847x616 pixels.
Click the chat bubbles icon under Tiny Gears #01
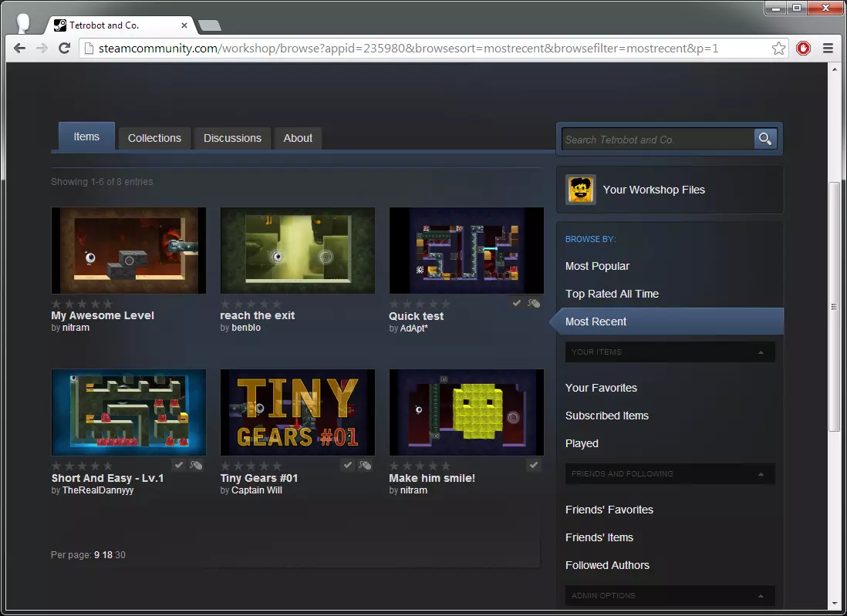point(365,465)
